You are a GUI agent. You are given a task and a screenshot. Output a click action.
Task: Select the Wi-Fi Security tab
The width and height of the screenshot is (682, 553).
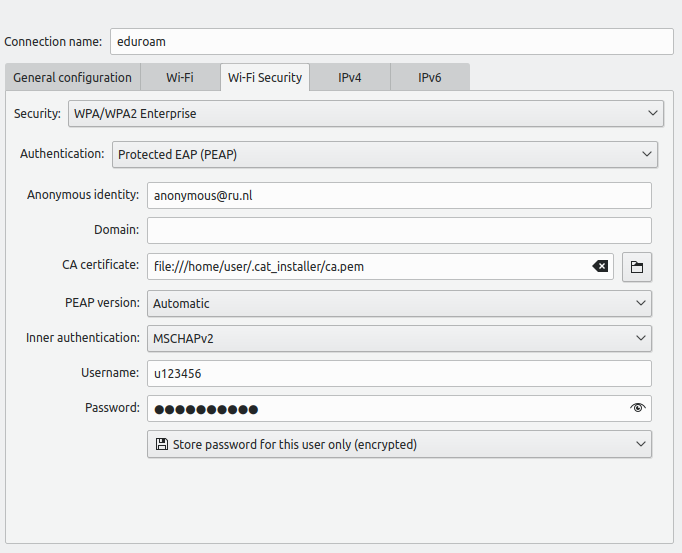pyautogui.click(x=265, y=77)
